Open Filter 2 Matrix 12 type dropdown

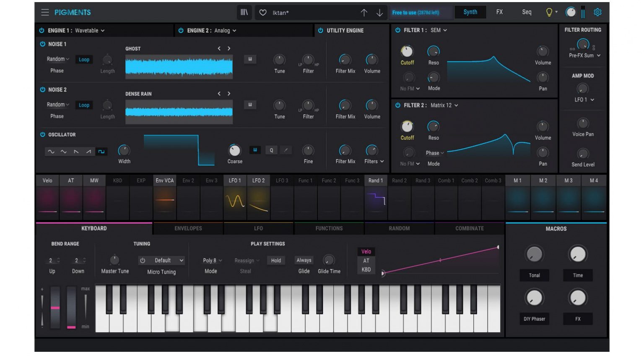point(444,105)
